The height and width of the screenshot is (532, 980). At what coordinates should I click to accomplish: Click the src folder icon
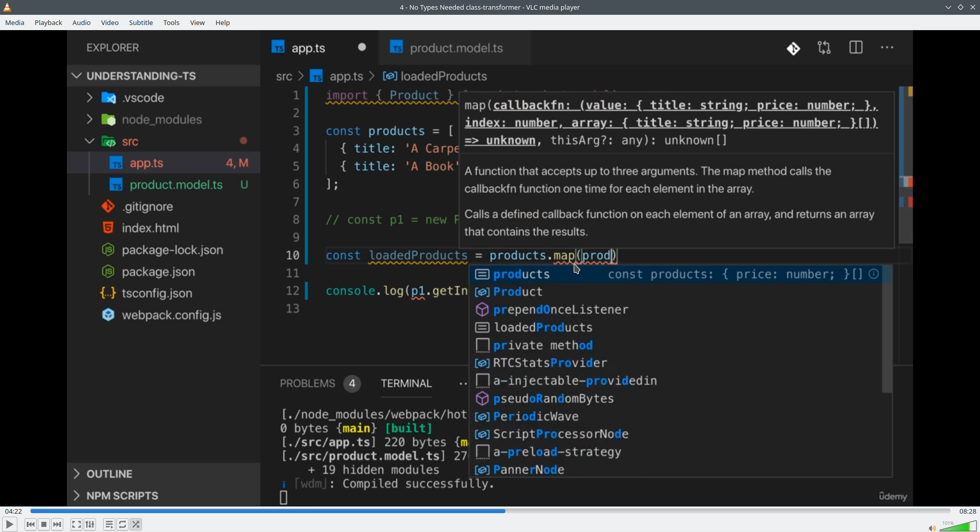click(109, 141)
